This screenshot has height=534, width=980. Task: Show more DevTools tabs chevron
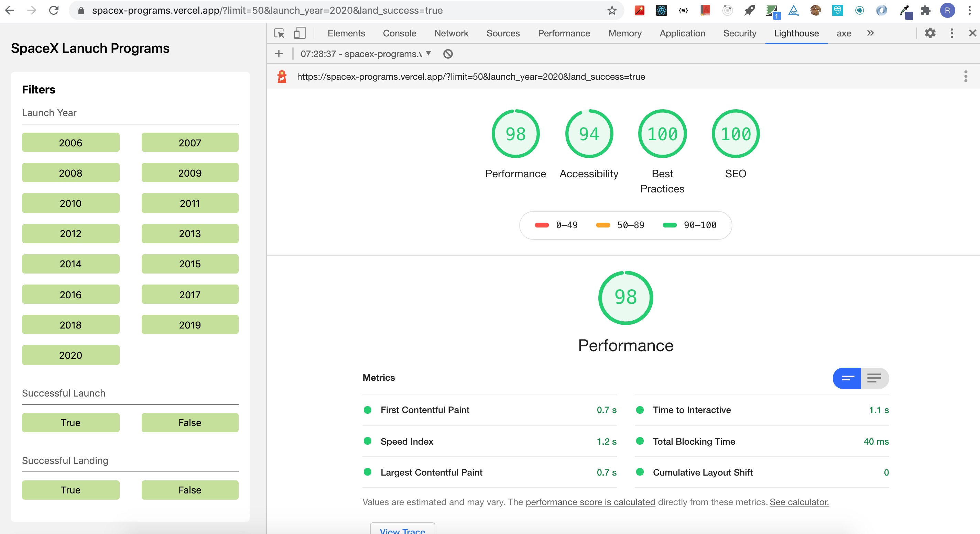[870, 33]
